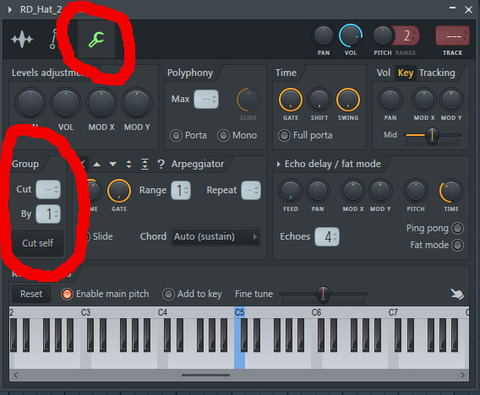Image resolution: width=480 pixels, height=395 pixels.
Task: Adjust Tracking MOD Y knob
Action: click(x=451, y=100)
